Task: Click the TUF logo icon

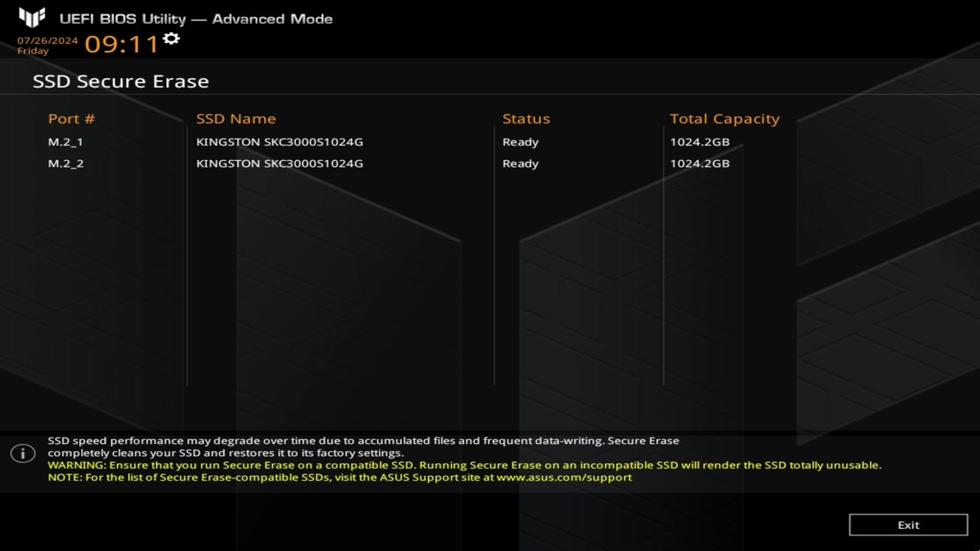Action: tap(32, 18)
